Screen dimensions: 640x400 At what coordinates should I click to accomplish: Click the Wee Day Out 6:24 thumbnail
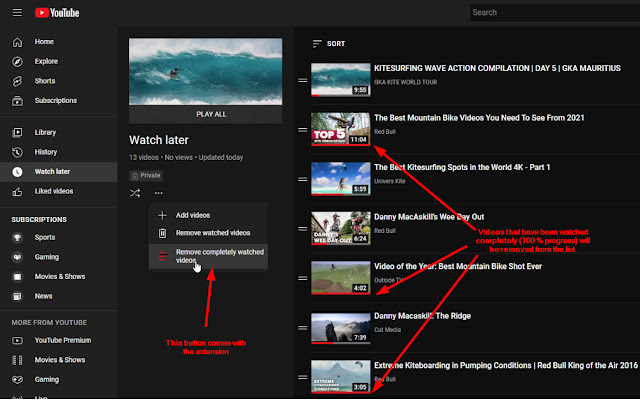[x=340, y=228]
